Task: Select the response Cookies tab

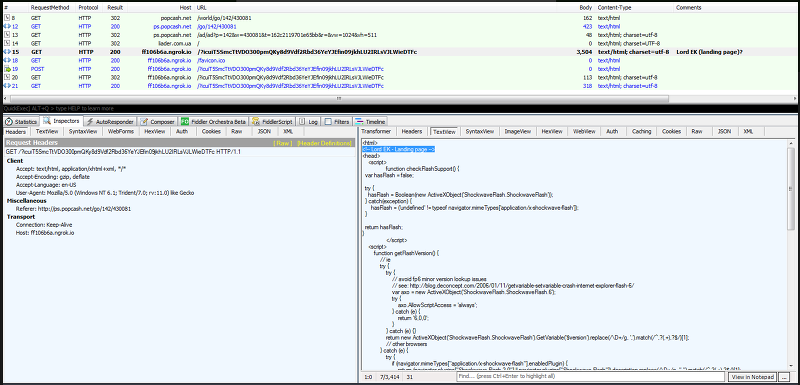Action: (x=671, y=132)
